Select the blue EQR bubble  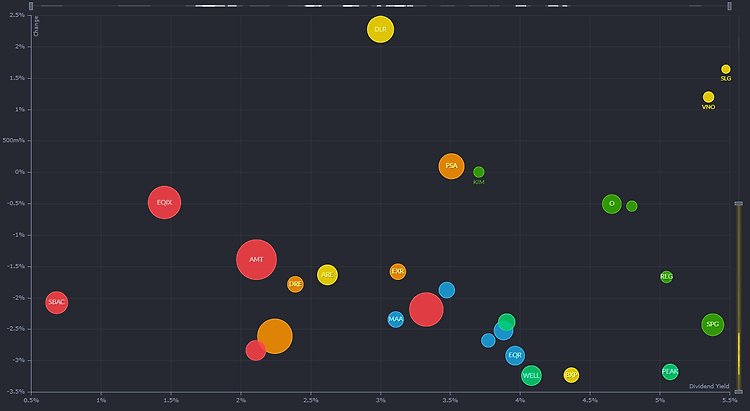click(515, 355)
